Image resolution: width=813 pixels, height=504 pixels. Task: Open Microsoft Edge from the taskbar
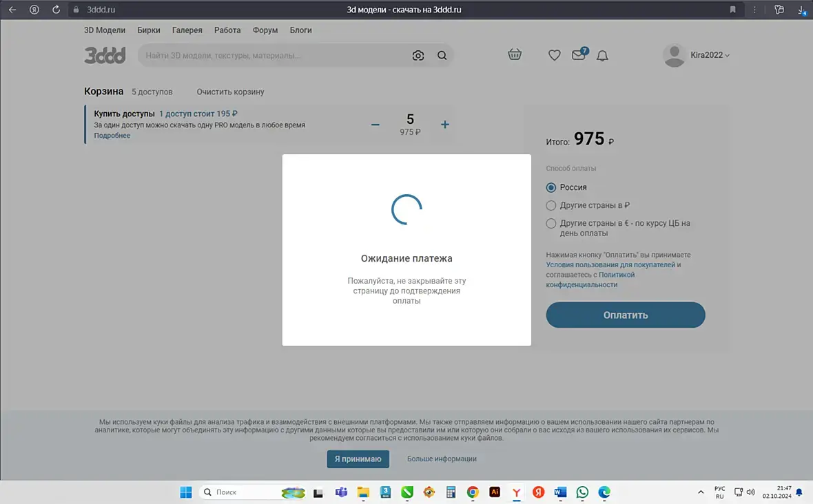tap(604, 492)
